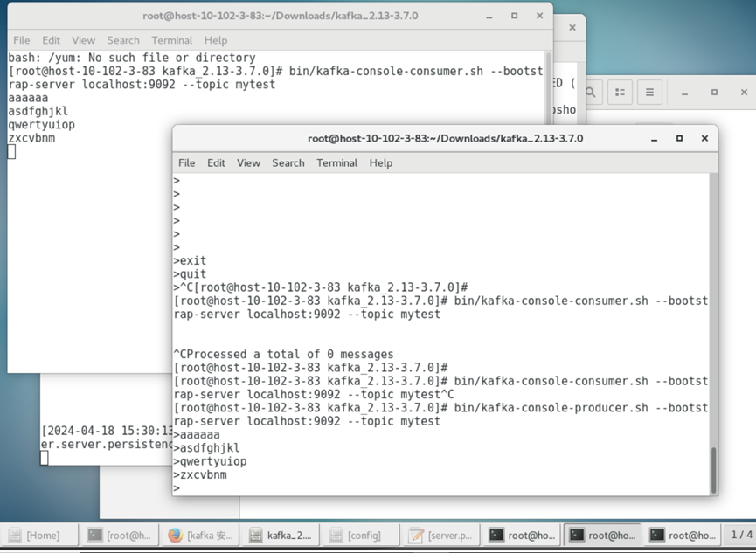Switch file manager to list view icon

[x=620, y=92]
